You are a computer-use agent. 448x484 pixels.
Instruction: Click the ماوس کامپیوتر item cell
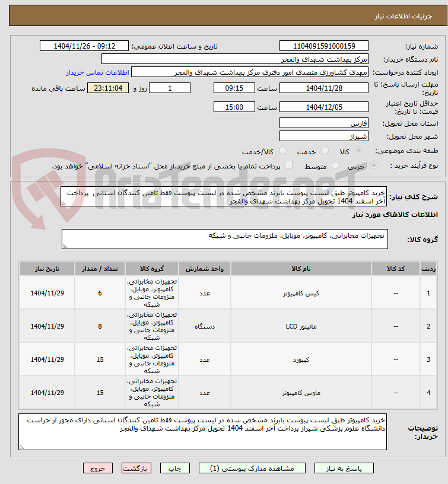click(x=301, y=393)
